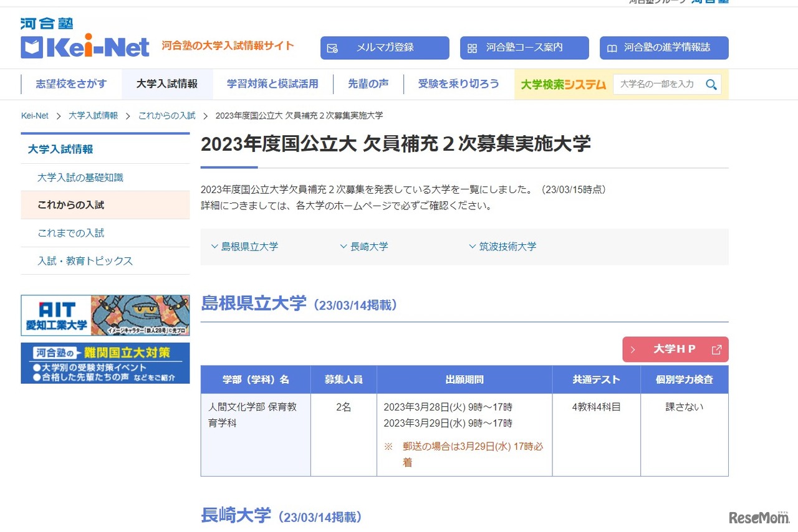Click the 大学検索システム logo
Image resolution: width=798 pixels, height=532 pixels.
tap(563, 84)
